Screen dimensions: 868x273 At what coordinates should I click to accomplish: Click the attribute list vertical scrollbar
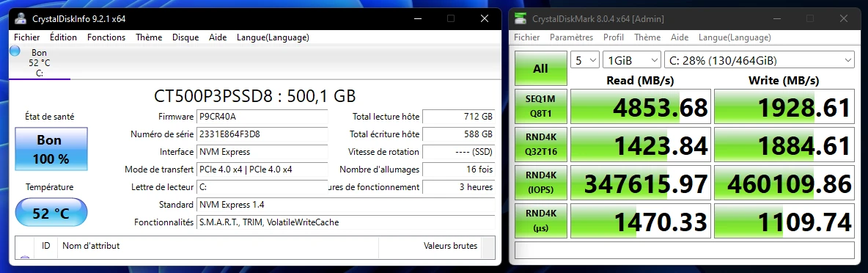pos(488,247)
